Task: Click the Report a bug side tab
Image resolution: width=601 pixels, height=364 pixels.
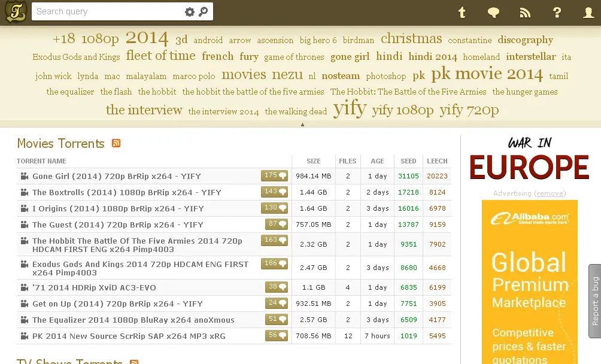Action: (595, 301)
